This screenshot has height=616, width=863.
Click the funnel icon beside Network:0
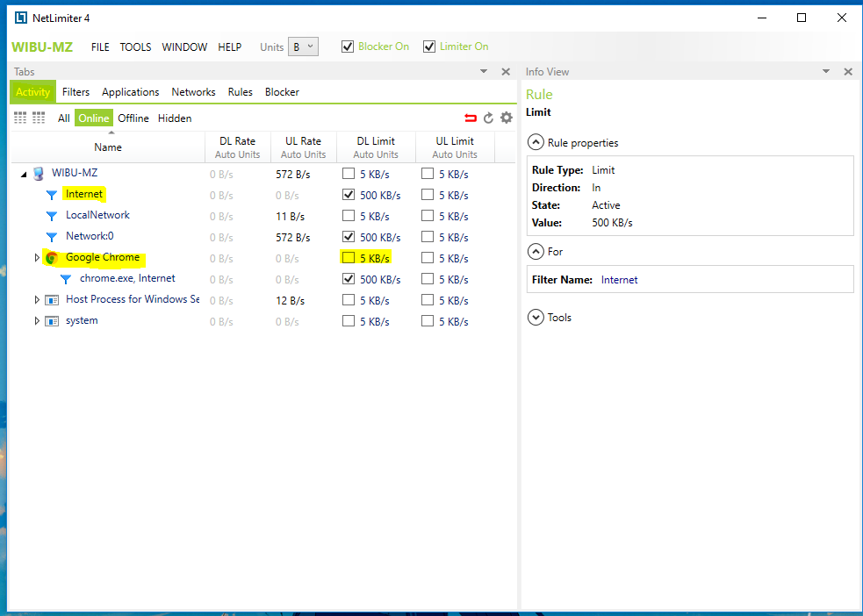click(x=52, y=237)
